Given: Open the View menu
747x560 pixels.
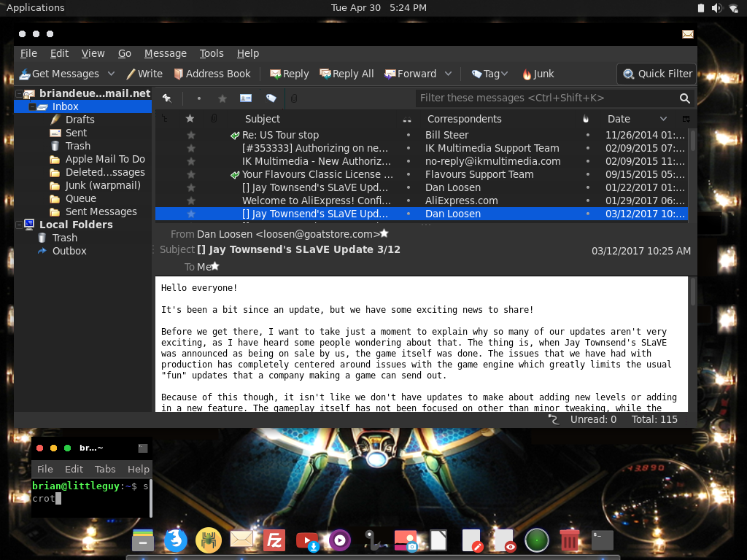Looking at the screenshot, I should pos(93,53).
